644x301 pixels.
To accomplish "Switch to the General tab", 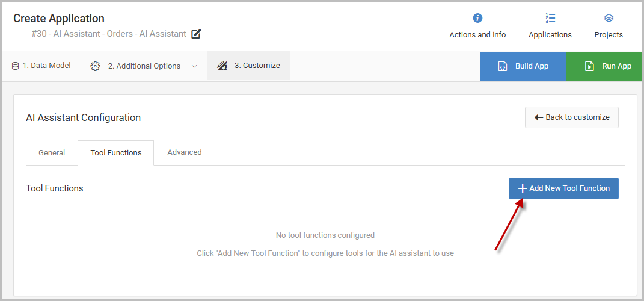I will pos(52,153).
